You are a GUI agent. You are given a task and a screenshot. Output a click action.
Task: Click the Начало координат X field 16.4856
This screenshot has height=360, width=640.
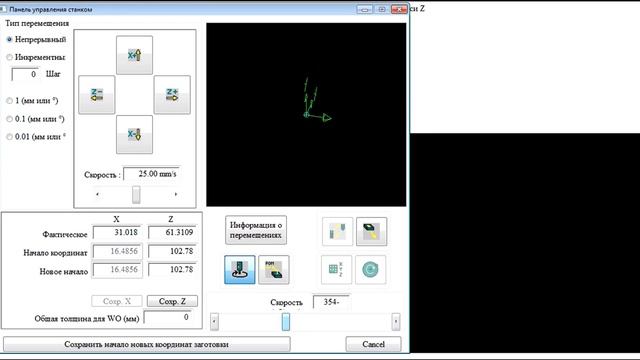tap(117, 251)
